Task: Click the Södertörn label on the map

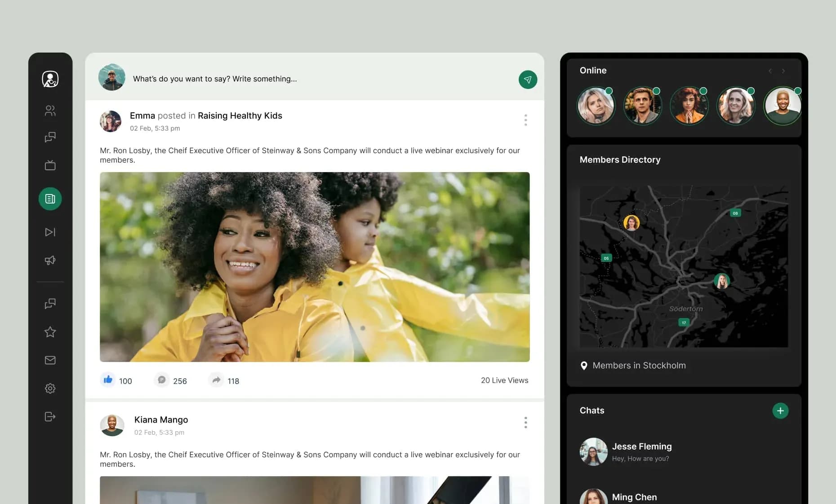Action: pos(686,309)
